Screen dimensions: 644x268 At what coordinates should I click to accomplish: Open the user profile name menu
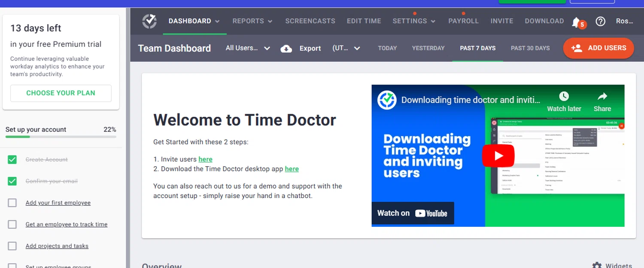click(x=625, y=21)
